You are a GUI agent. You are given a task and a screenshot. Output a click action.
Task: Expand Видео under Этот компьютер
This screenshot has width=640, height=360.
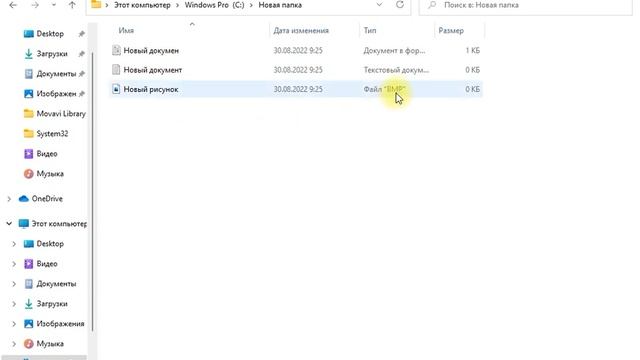(x=14, y=264)
